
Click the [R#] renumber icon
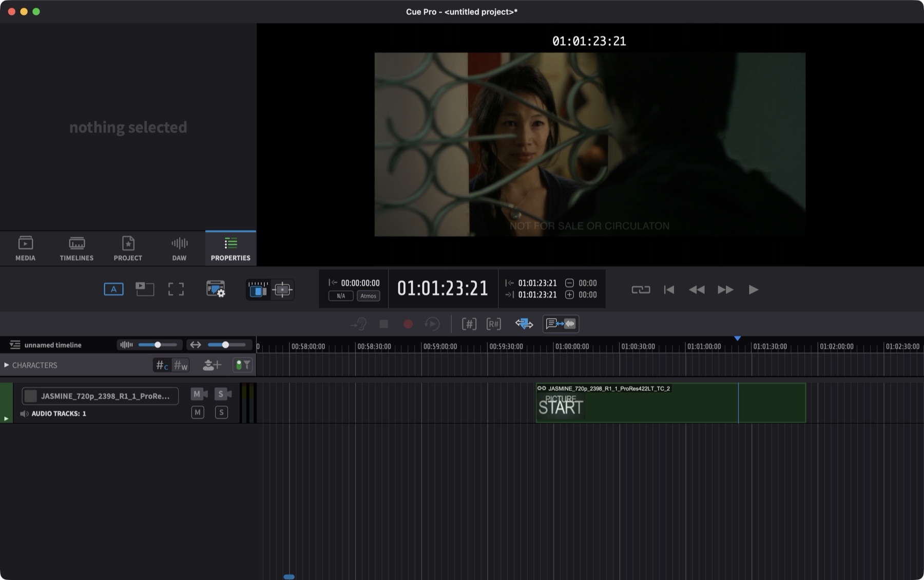tap(494, 324)
